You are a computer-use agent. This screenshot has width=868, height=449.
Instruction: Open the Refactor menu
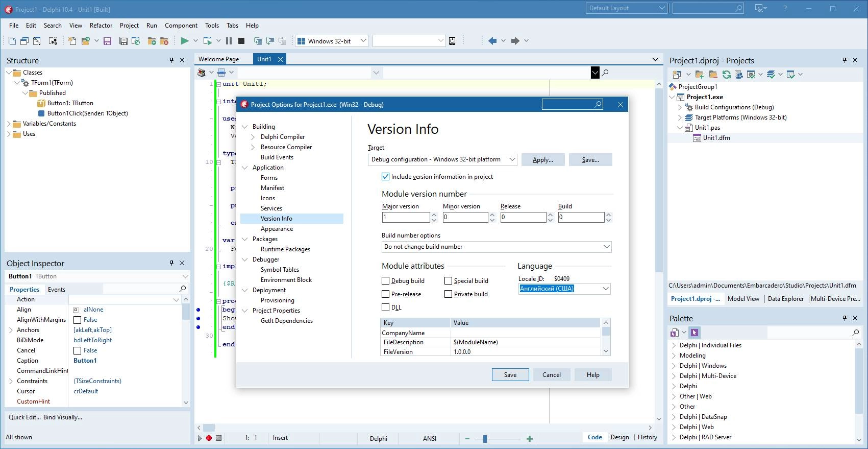tap(101, 26)
